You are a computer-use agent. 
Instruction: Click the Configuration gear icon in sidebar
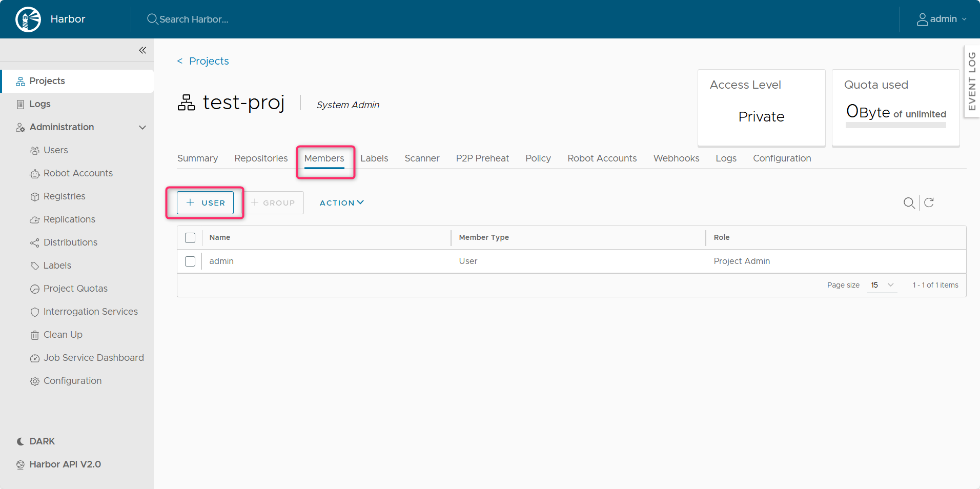point(35,381)
